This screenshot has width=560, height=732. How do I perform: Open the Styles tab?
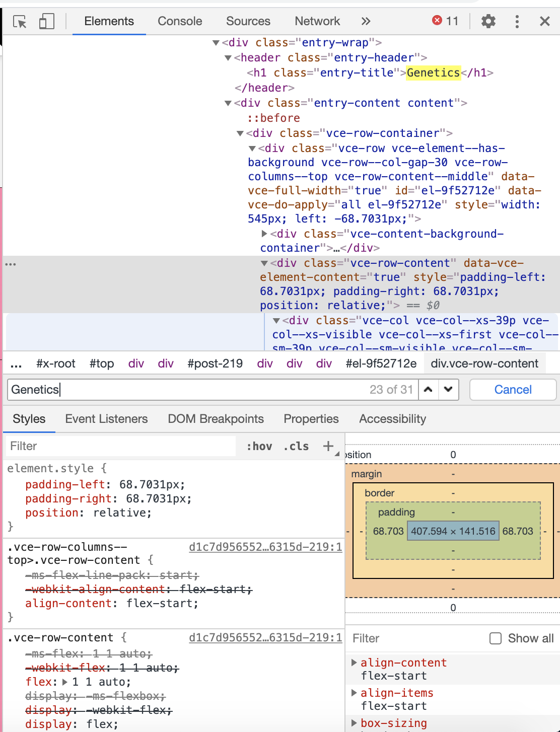click(x=29, y=419)
